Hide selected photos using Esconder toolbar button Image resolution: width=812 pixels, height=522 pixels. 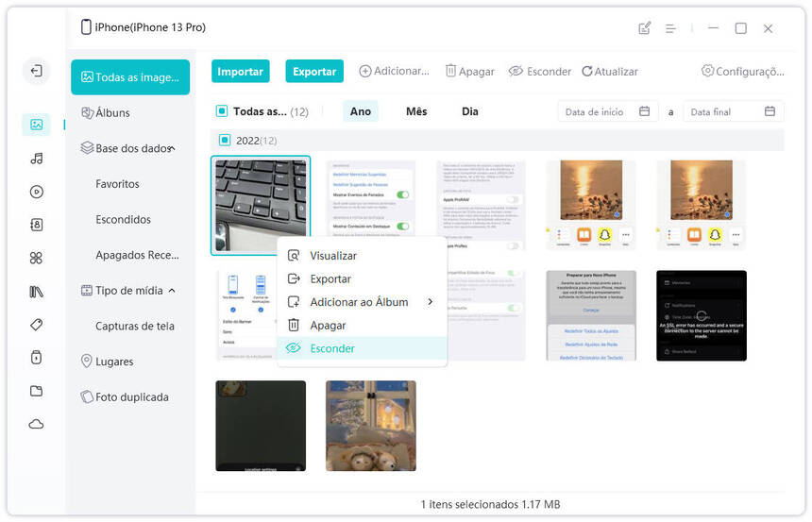click(x=539, y=72)
